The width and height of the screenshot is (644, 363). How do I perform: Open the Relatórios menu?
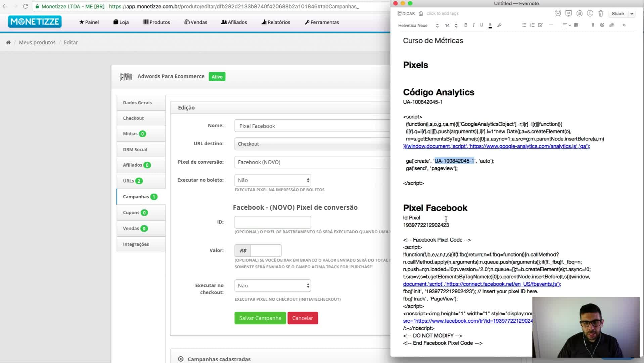coord(276,22)
